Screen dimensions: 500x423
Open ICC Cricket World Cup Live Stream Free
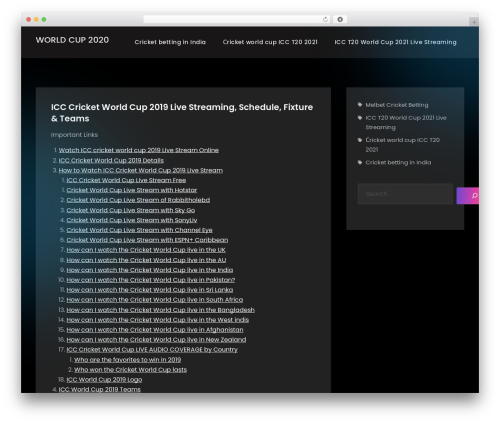[126, 180]
